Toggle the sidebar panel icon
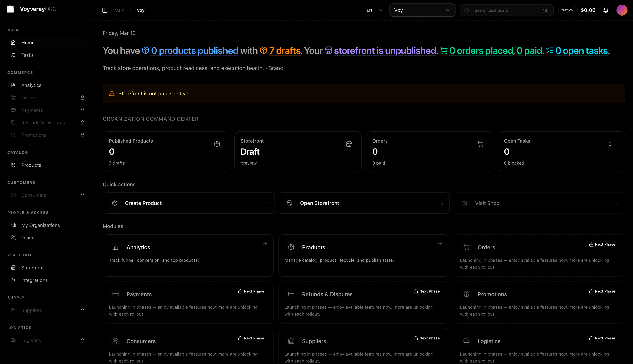Image resolution: width=633 pixels, height=364 pixels. coord(105,10)
